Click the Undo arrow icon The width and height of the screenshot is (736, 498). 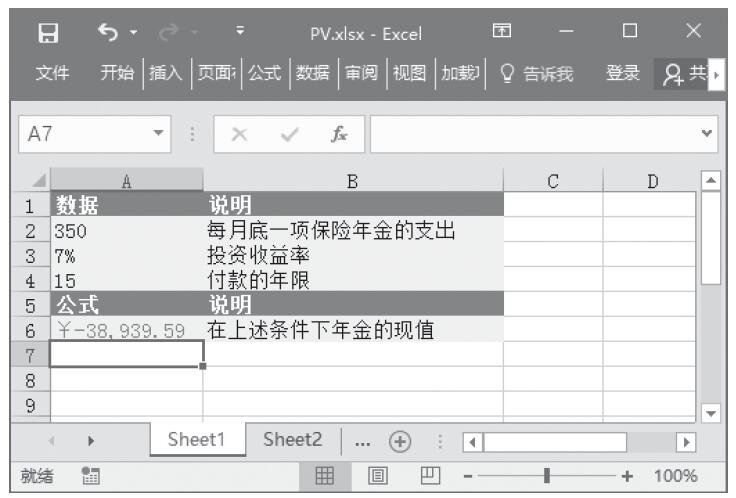coord(107,33)
